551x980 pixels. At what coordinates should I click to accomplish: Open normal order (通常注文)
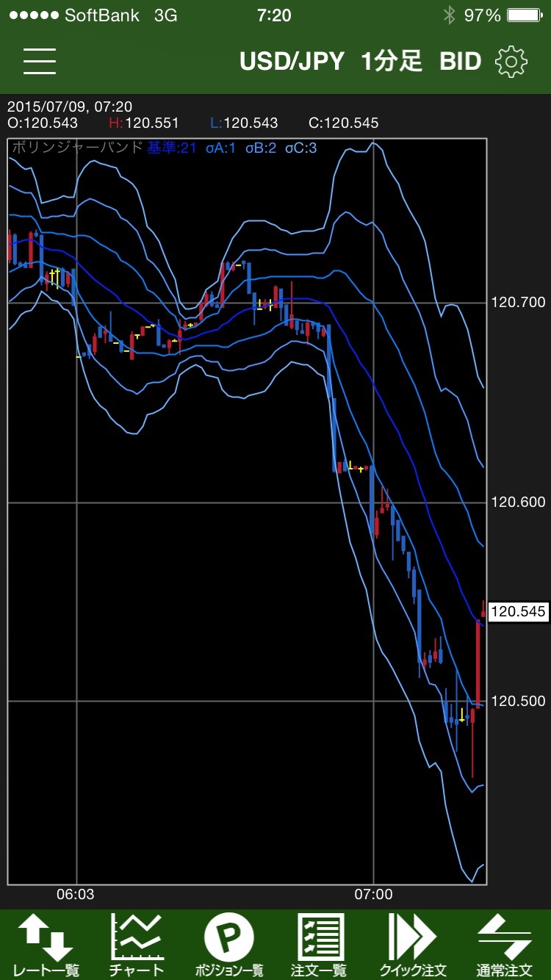click(504, 945)
